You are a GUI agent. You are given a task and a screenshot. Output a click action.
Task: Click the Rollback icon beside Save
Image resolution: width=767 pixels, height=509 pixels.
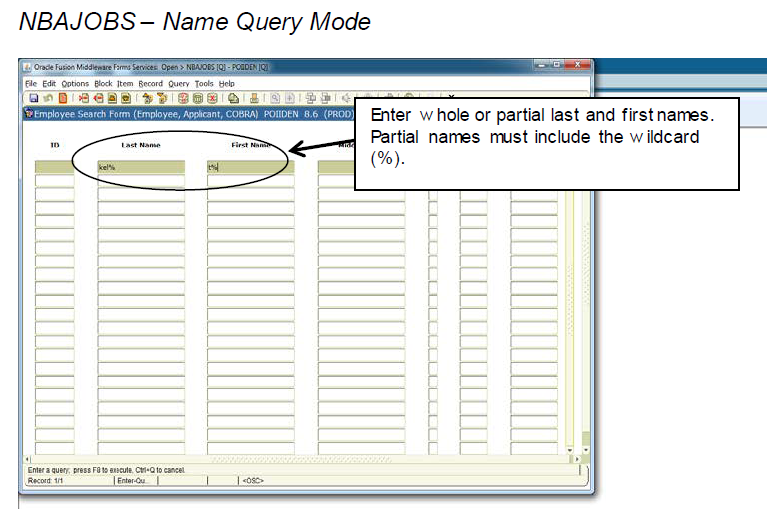pos(45,98)
